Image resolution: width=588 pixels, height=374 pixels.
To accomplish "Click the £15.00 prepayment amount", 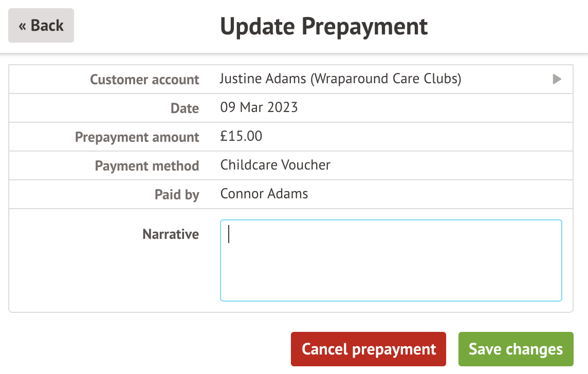I will [x=241, y=137].
